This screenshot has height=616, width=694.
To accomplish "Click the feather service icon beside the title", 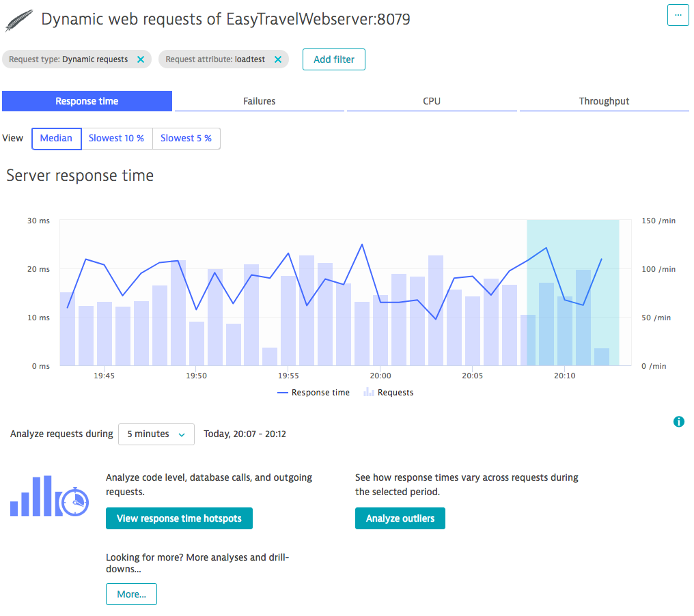I will pyautogui.click(x=17, y=20).
